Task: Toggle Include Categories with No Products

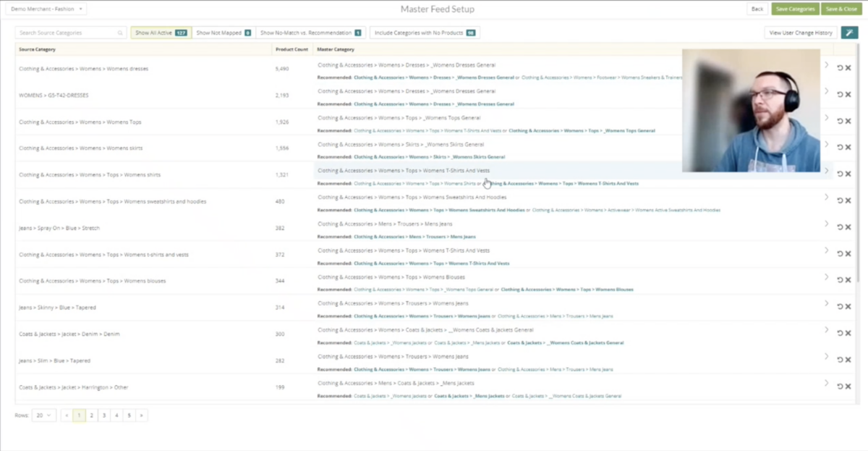Action: click(424, 33)
